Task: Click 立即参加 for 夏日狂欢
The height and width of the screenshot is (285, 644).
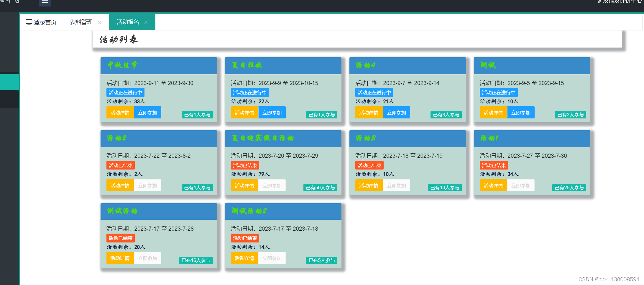Action: [x=272, y=113]
